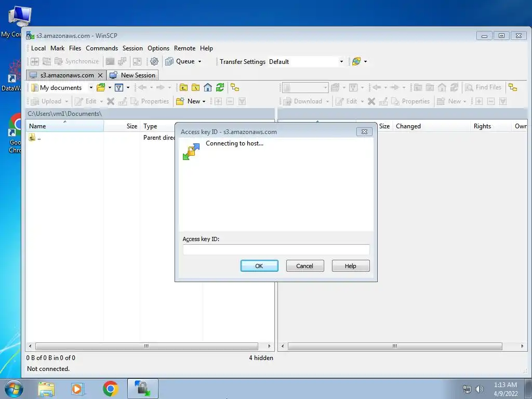Click Help in the Access key ID dialog
Viewport: 532px width, 399px height.
coord(351,265)
